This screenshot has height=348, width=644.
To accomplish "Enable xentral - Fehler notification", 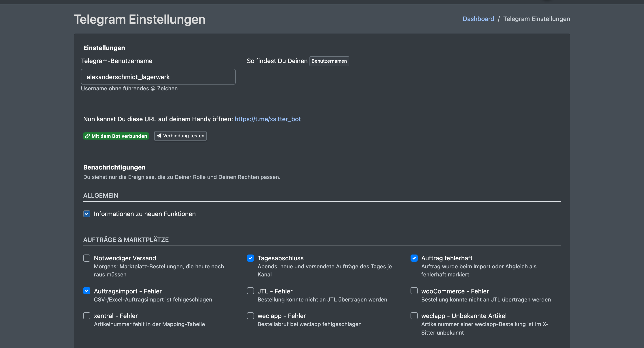I will pyautogui.click(x=87, y=316).
